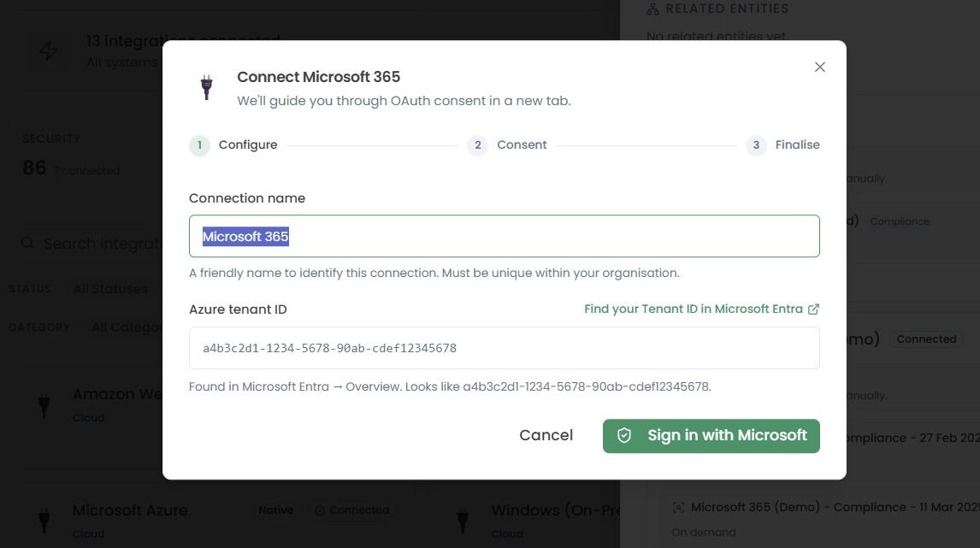This screenshot has height=548, width=980.
Task: Click the Azure tenant ID input field
Action: [505, 348]
